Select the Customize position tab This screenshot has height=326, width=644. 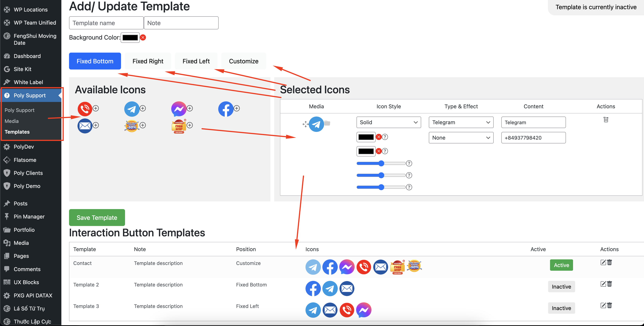(x=244, y=61)
